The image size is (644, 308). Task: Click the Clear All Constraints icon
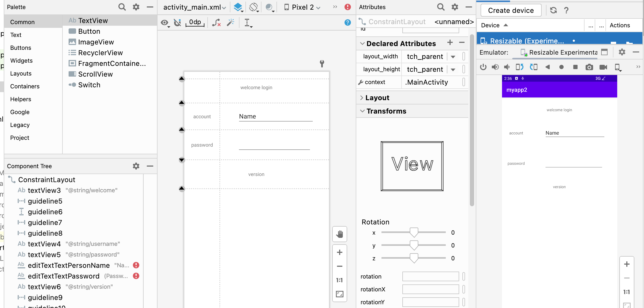(216, 22)
